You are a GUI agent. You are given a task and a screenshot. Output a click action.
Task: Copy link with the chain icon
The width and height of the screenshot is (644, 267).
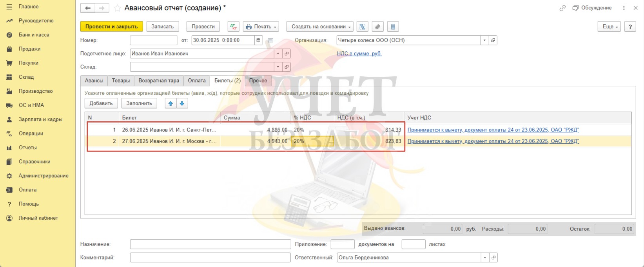click(x=562, y=8)
